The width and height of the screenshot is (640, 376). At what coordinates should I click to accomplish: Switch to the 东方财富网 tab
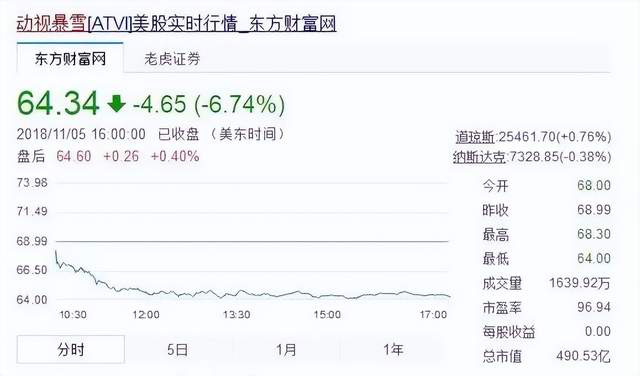70,58
